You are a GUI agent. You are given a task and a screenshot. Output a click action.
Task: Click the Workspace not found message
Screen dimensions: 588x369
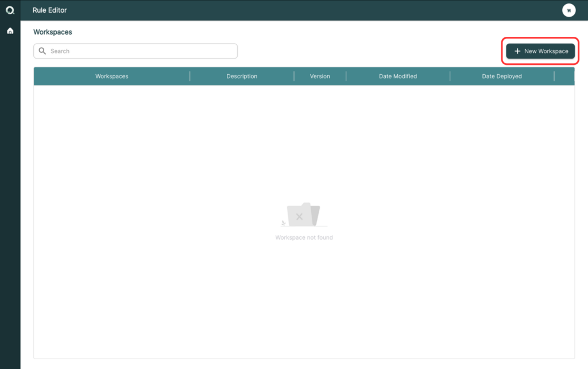click(x=304, y=237)
